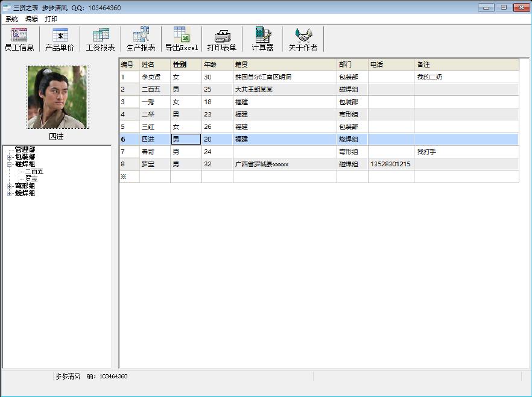Click the 打印表单 printer icon
This screenshot has height=397, width=532.
(x=222, y=39)
